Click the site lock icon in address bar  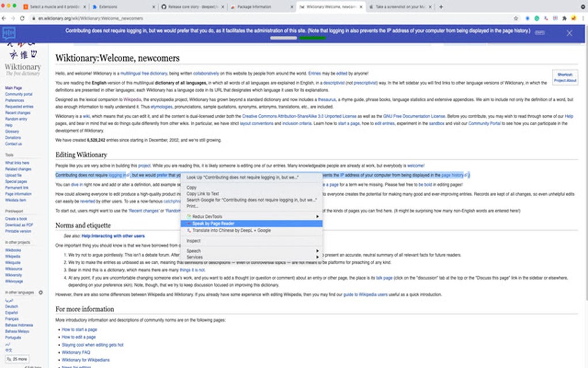33,18
